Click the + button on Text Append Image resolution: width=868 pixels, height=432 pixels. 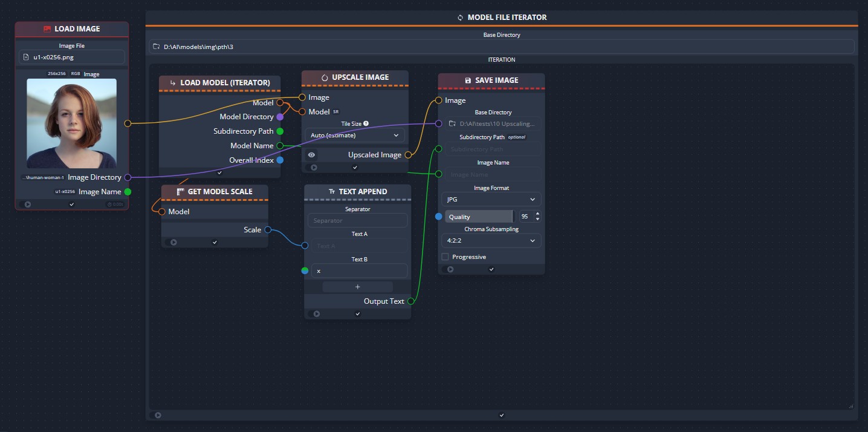click(x=357, y=286)
